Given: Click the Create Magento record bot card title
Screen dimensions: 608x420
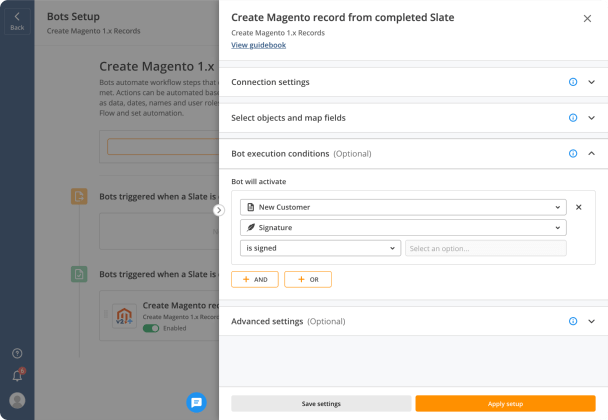Looking at the screenshot, I should coord(181,305).
